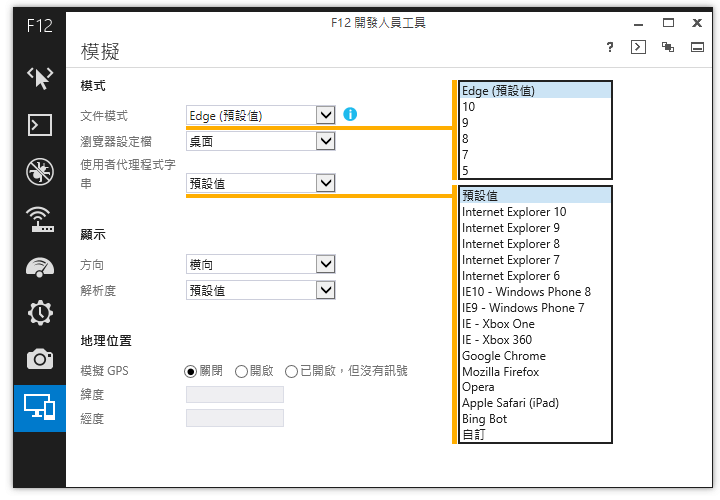Screen dimensions: 720x500
Task: Open the Memory camera icon
Action: pyautogui.click(x=40, y=359)
